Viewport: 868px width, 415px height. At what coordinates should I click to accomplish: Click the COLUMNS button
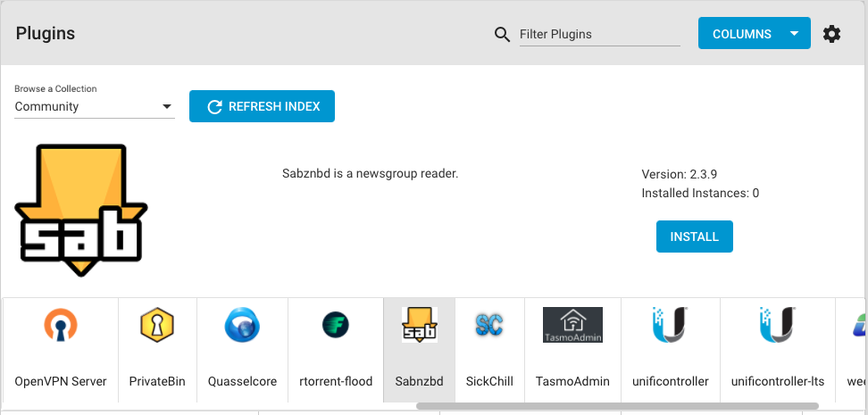(x=741, y=34)
